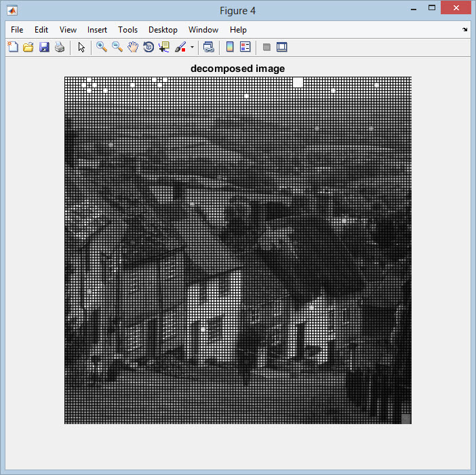This screenshot has height=475, width=476.
Task: Open the View menu
Action: 68,30
